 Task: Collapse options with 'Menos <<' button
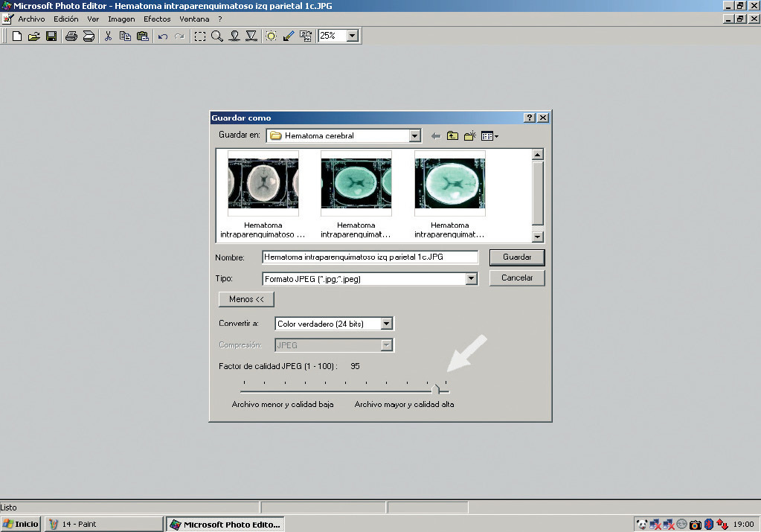[x=246, y=299]
